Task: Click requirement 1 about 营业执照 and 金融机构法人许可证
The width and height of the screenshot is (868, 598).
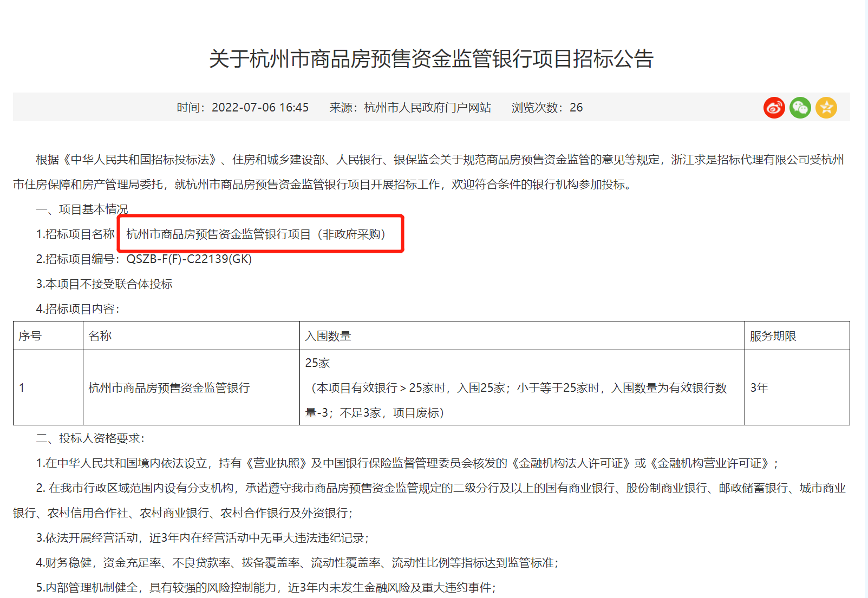Action: click(407, 463)
